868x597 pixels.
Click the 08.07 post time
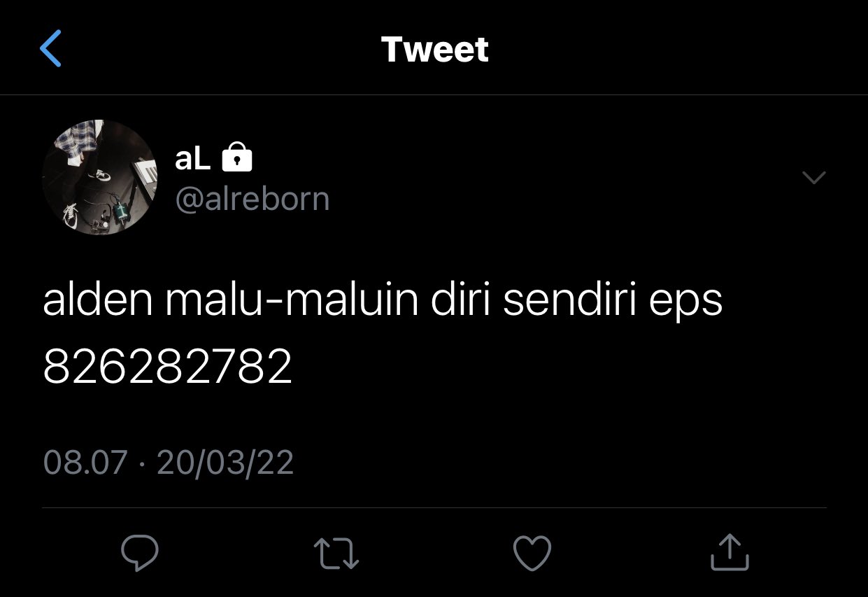[x=85, y=463]
